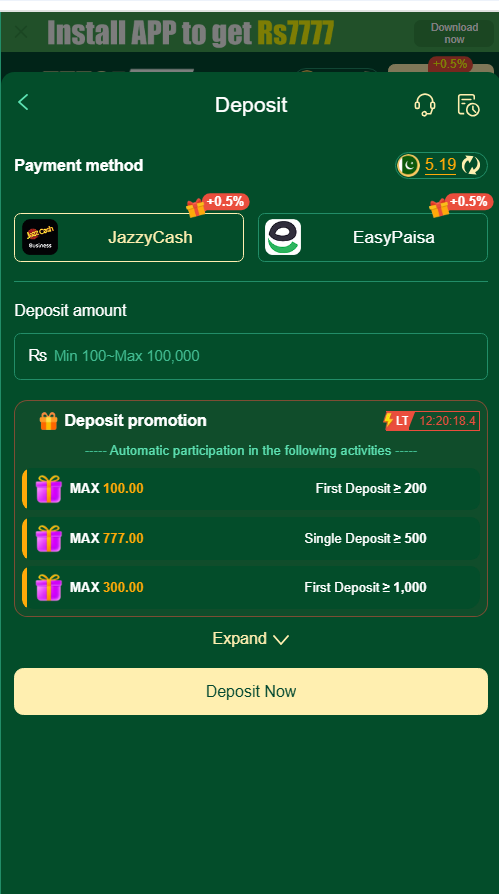Screen dimensions: 499x894
Task: Click the JazzCash Business logo
Action: tap(40, 237)
